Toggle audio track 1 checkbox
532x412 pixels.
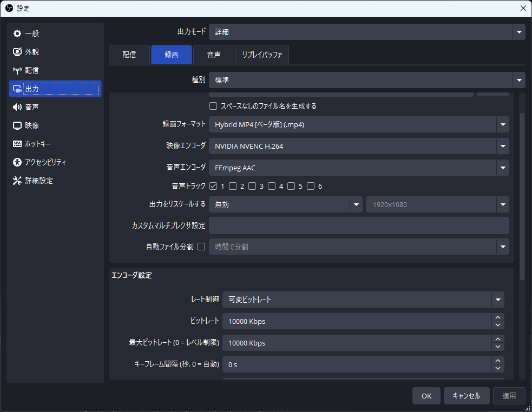pyautogui.click(x=213, y=186)
